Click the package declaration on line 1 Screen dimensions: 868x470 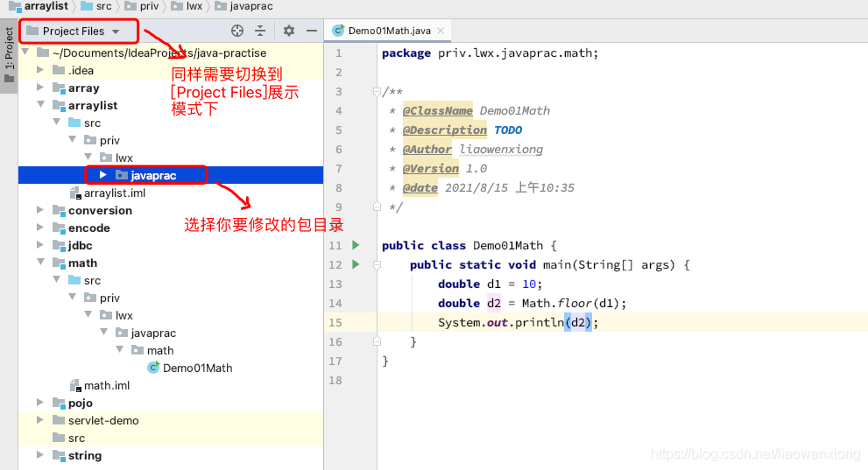pyautogui.click(x=490, y=53)
